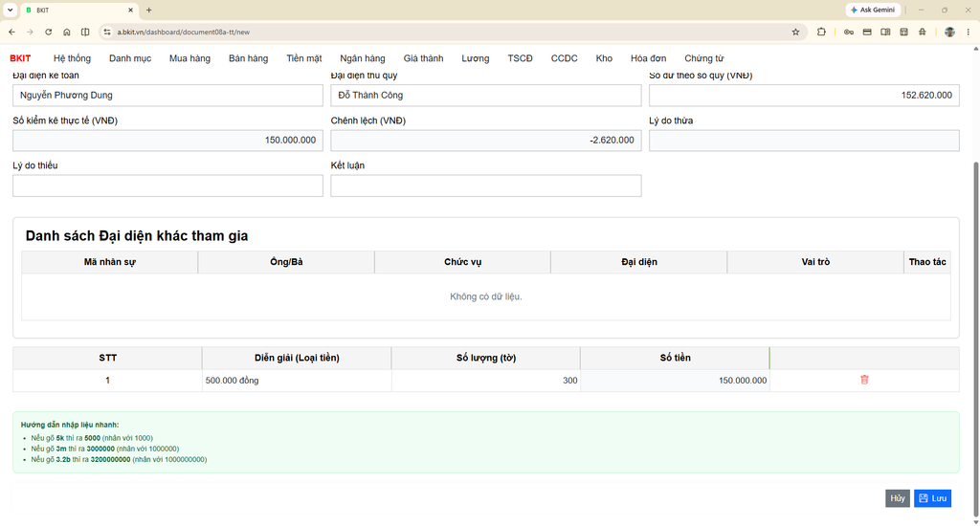Click the 500.000 đồng cell
This screenshot has height=526, width=980.
tap(297, 381)
